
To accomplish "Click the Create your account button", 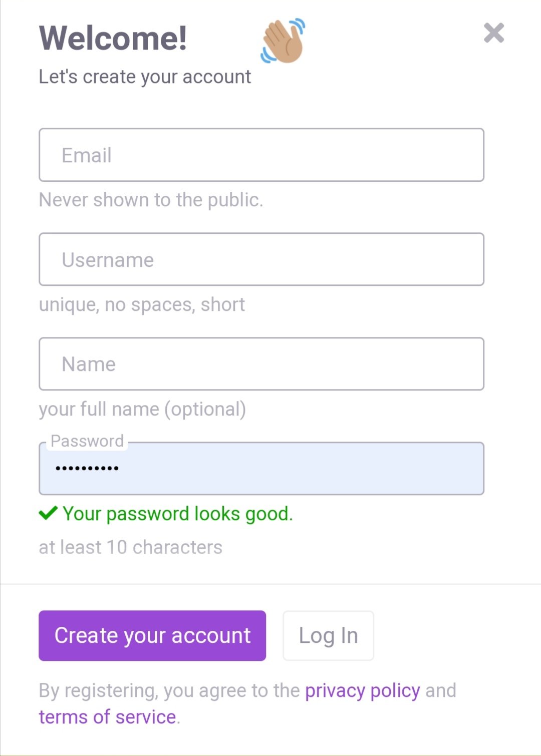I will (152, 636).
